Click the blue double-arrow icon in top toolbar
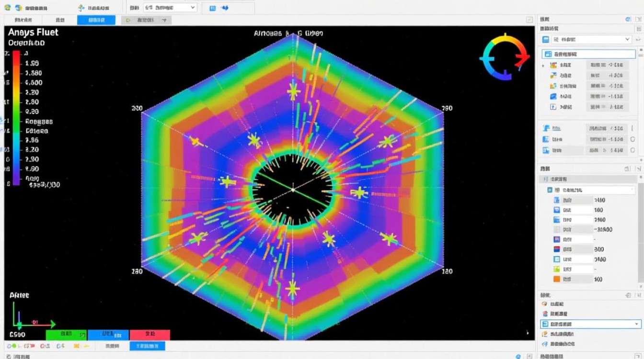Image resolution: width=644 pixels, height=359 pixels. point(224,8)
